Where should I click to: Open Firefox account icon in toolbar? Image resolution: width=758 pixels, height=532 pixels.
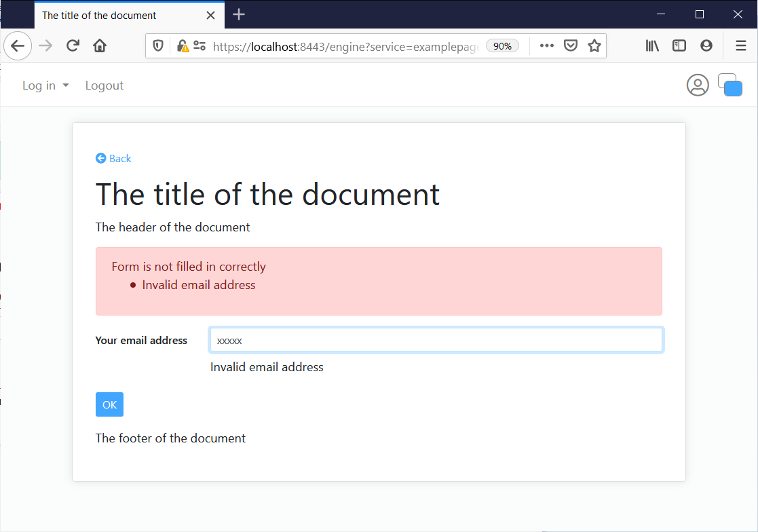[x=706, y=46]
